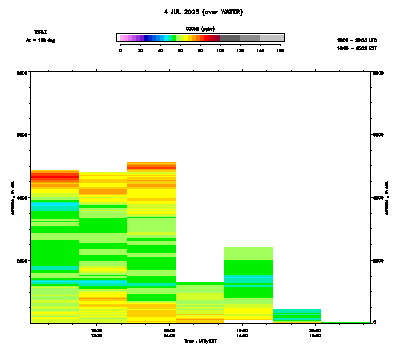Click the left vertical altitude axis label

13,198
